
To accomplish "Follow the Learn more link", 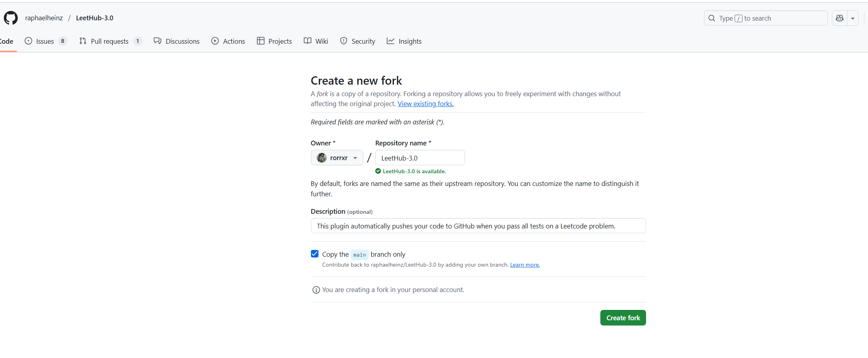I will tap(525, 265).
